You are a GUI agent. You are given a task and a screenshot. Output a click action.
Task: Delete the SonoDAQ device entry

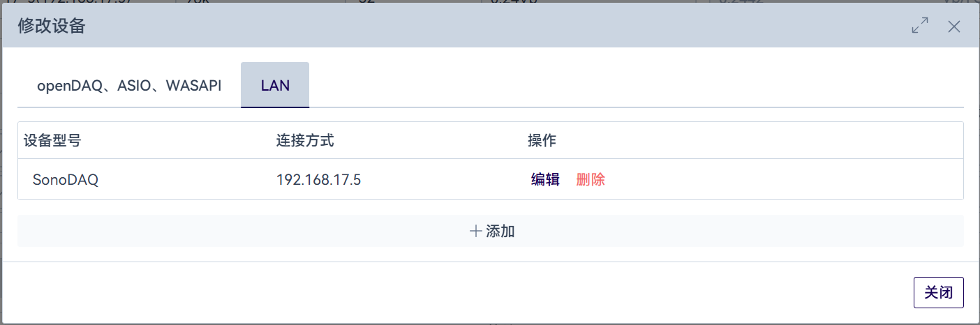(x=591, y=179)
